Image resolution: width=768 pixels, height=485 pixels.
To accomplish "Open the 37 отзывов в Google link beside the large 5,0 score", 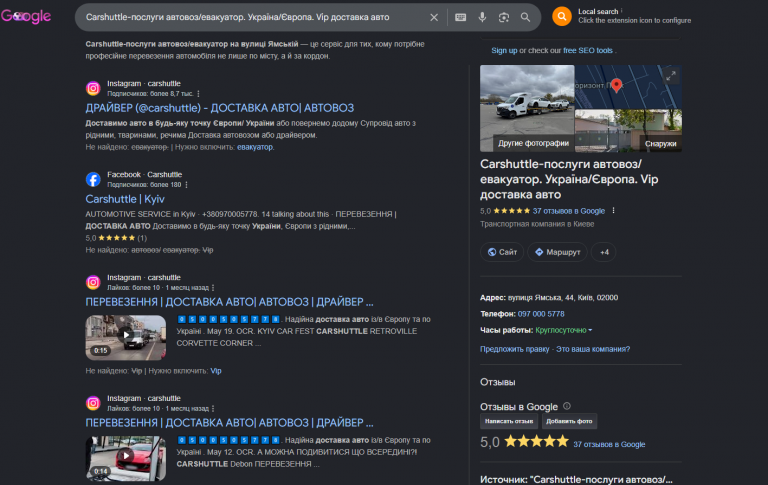I will coord(609,444).
